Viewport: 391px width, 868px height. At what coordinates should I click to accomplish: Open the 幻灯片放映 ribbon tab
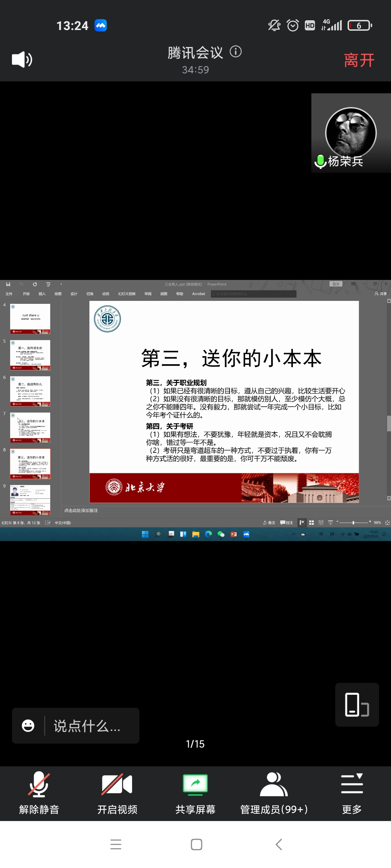[127, 294]
